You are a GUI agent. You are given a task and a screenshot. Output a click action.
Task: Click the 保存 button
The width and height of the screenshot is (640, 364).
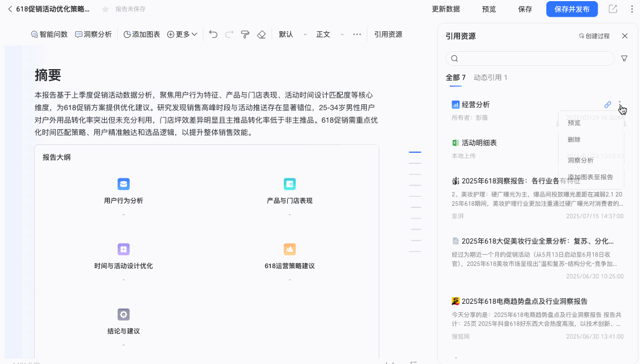(x=525, y=9)
